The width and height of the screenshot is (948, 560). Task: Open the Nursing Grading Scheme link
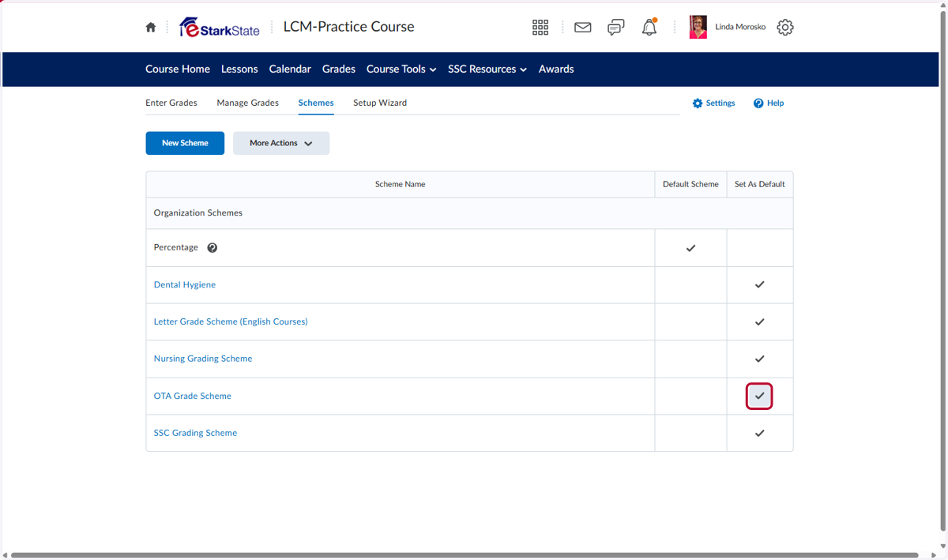[203, 359]
